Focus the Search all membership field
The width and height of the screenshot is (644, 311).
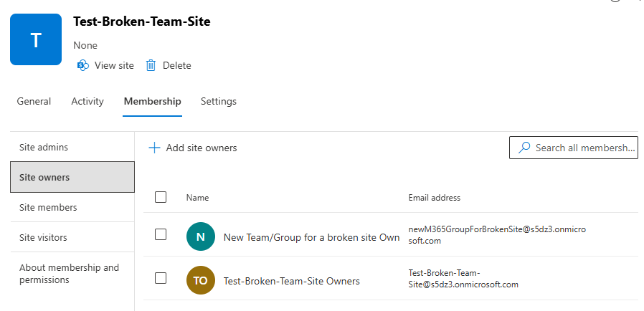coord(573,148)
